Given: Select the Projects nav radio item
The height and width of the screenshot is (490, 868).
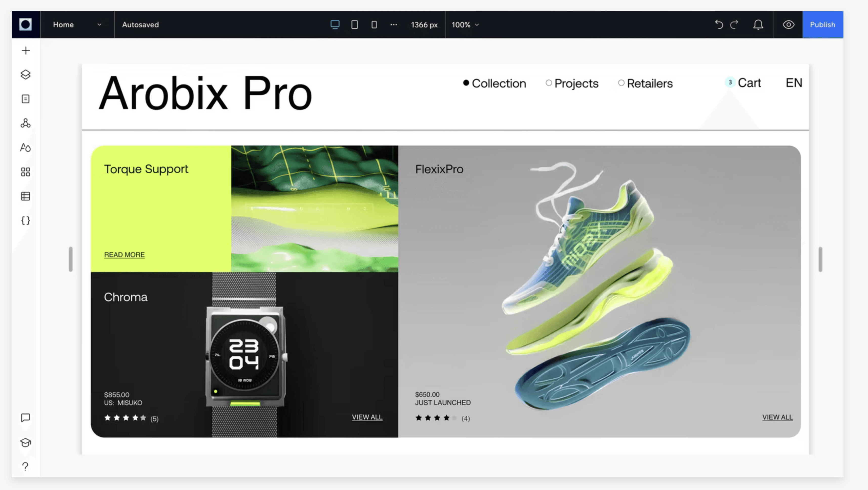Looking at the screenshot, I should [x=572, y=83].
